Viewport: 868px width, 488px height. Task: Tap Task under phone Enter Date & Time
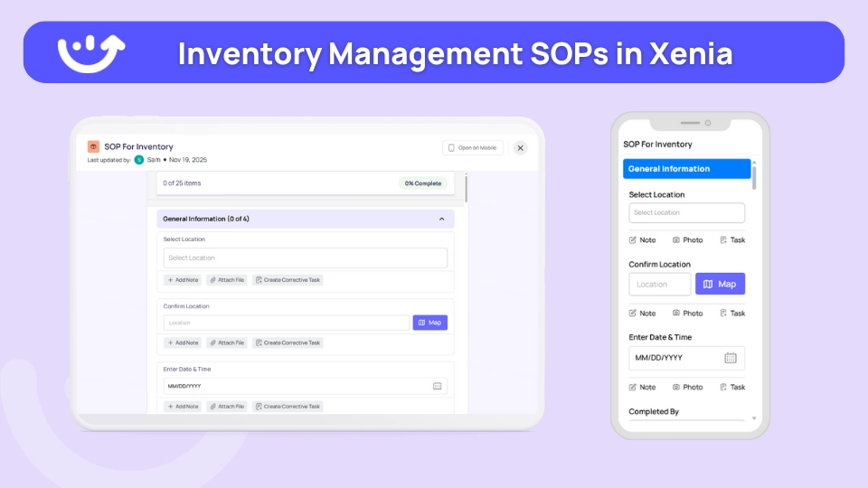point(732,388)
